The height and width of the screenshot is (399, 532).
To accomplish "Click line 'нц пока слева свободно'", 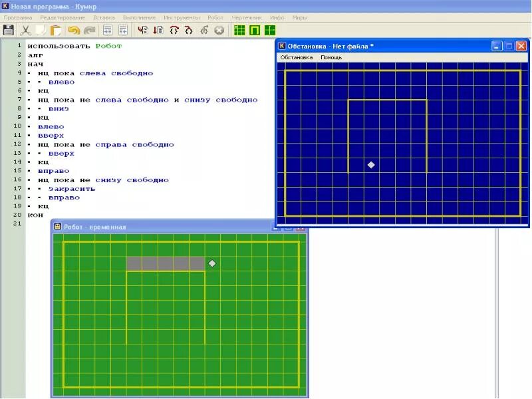I will 95,73.
